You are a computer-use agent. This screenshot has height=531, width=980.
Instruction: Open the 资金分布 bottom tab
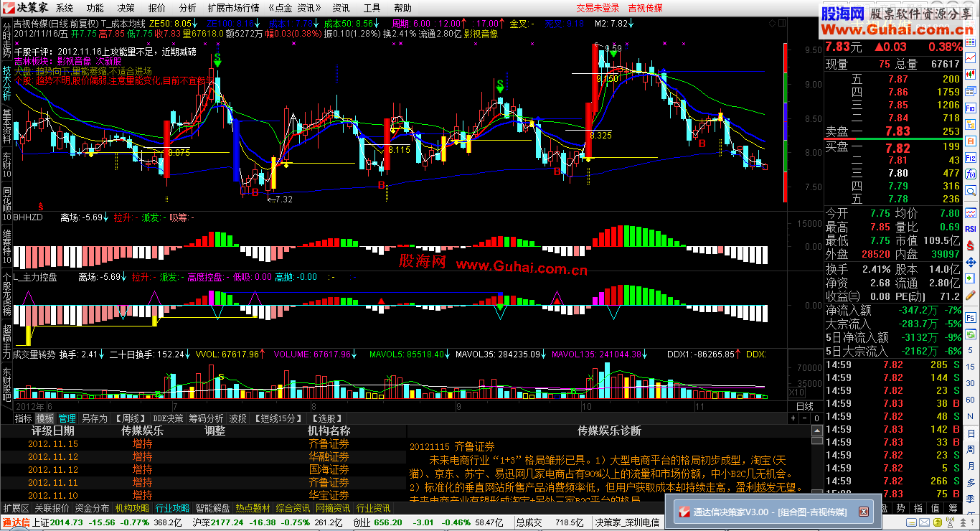pos(92,507)
